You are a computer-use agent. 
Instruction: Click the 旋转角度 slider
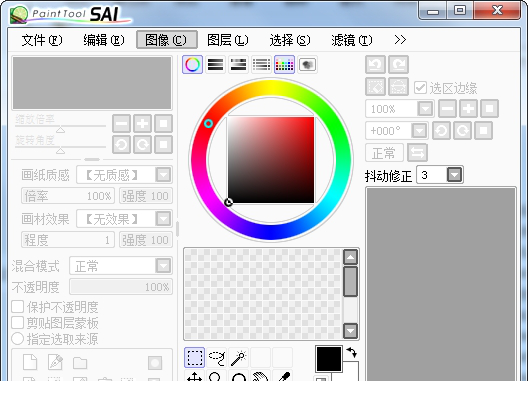click(x=60, y=147)
